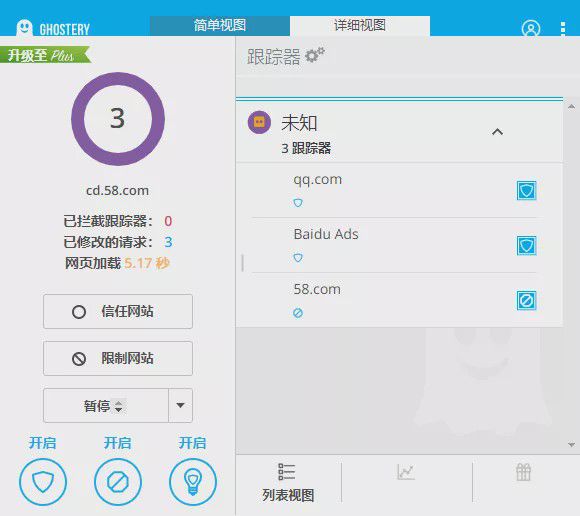Open the three-dot kebab menu
The height and width of the screenshot is (516, 580).
(x=563, y=28)
